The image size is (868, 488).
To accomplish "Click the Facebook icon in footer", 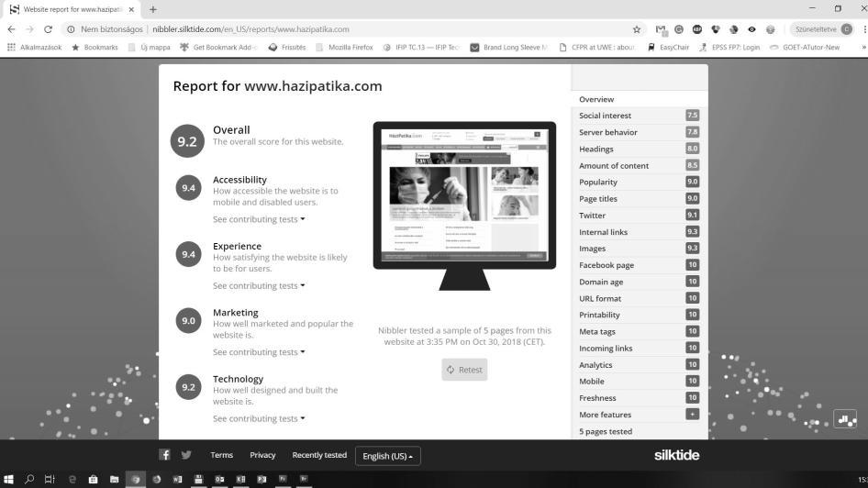I will 164,455.
